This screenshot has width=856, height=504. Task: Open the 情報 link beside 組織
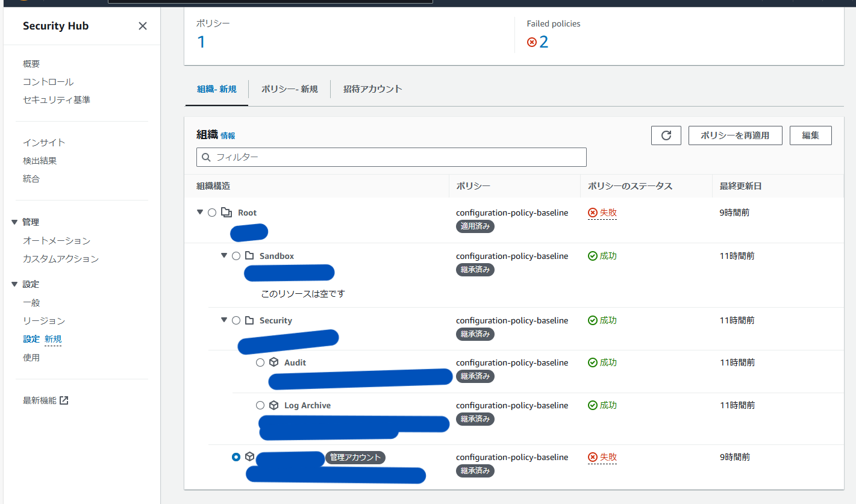pos(228,136)
